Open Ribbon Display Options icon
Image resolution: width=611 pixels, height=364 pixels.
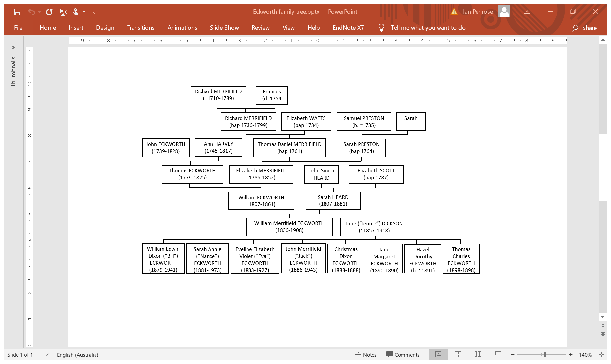click(x=527, y=12)
